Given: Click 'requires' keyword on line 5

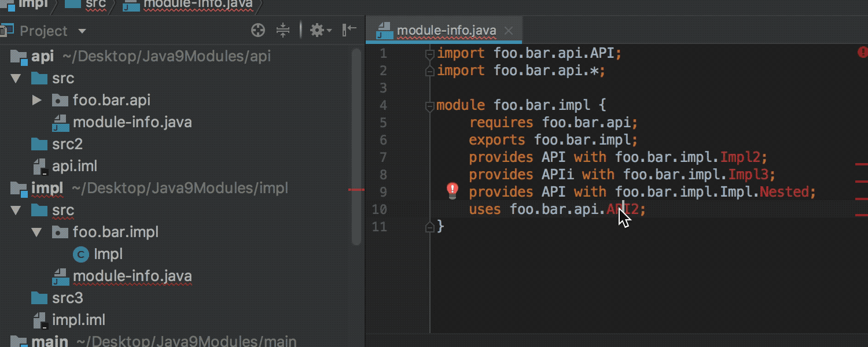Looking at the screenshot, I should tap(501, 122).
